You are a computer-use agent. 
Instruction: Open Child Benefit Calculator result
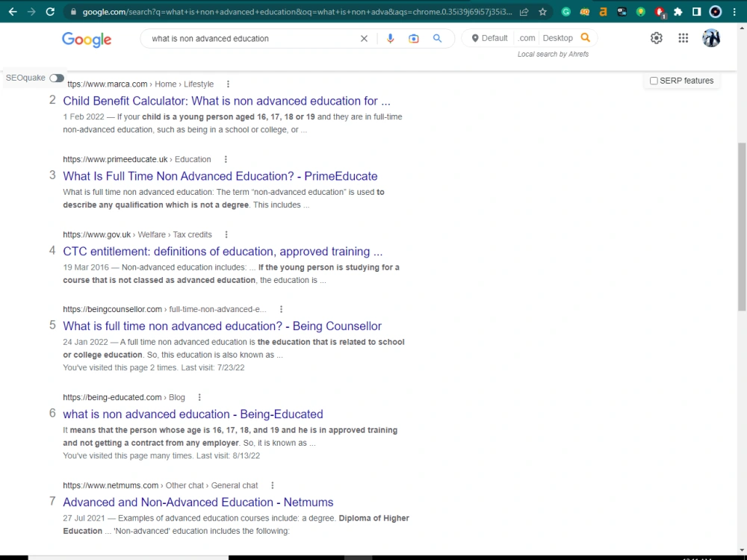(x=227, y=101)
